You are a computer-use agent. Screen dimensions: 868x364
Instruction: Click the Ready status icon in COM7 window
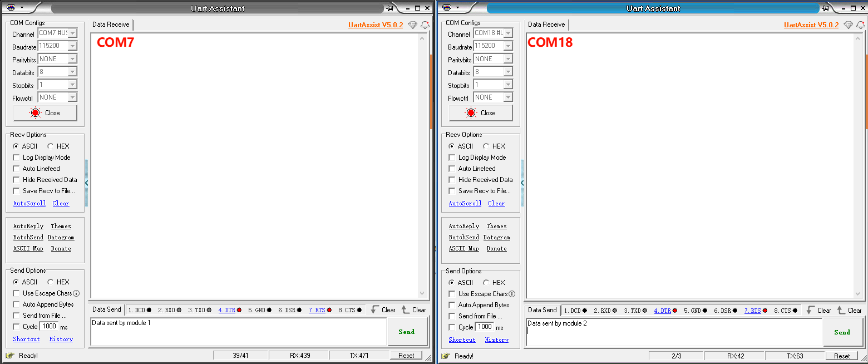click(10, 355)
